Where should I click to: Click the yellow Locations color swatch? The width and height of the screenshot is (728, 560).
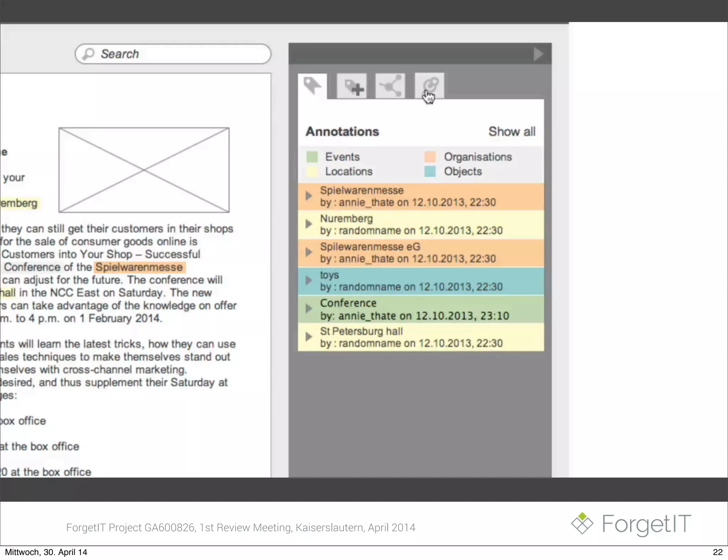[x=312, y=171]
